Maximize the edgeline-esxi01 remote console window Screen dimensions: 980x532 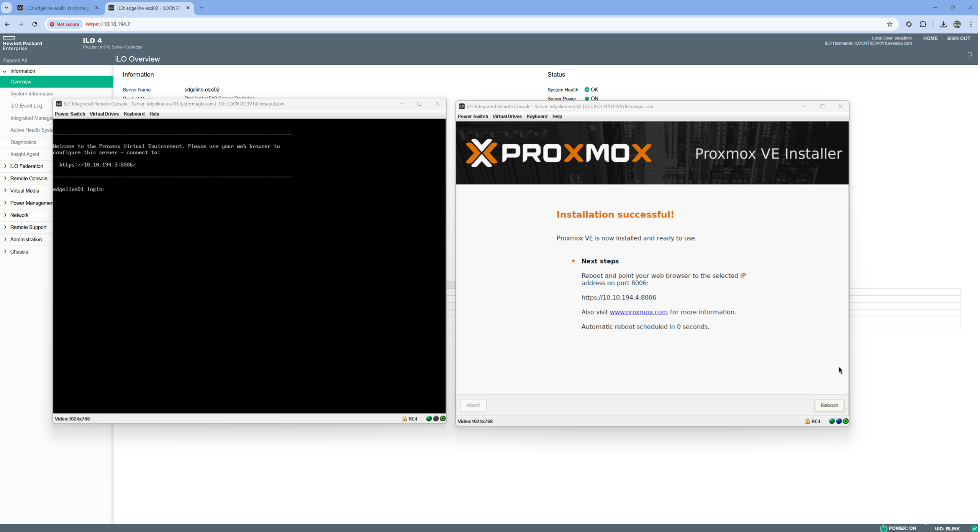[x=419, y=104]
